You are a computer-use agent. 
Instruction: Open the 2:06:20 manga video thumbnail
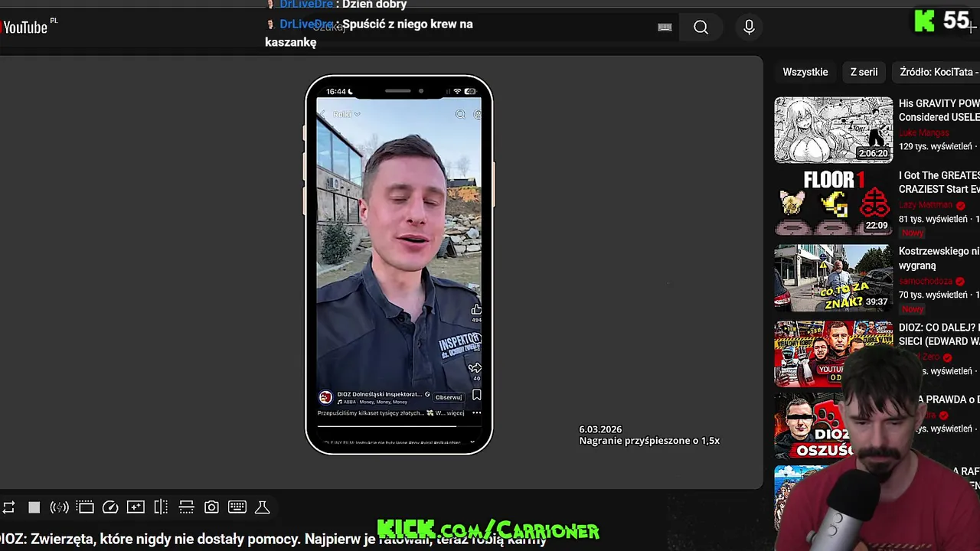pos(833,130)
